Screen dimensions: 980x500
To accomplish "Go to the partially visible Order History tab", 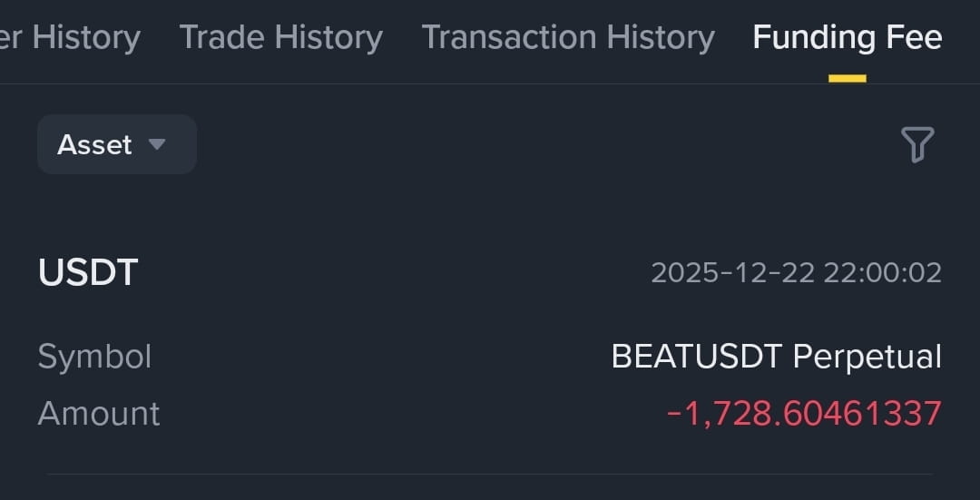I will click(70, 39).
